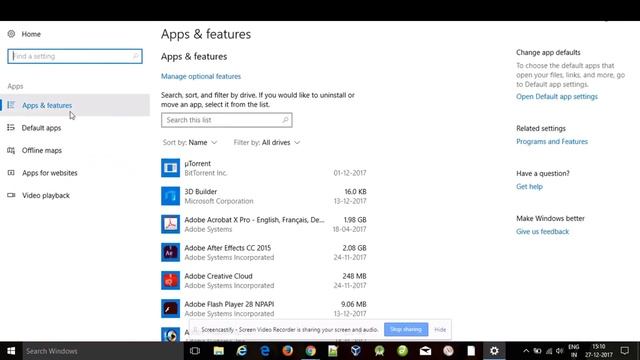Viewport: 640px width, 360px height.
Task: Select Adobe Acrobat X Pro entry text
Action: pos(254,220)
